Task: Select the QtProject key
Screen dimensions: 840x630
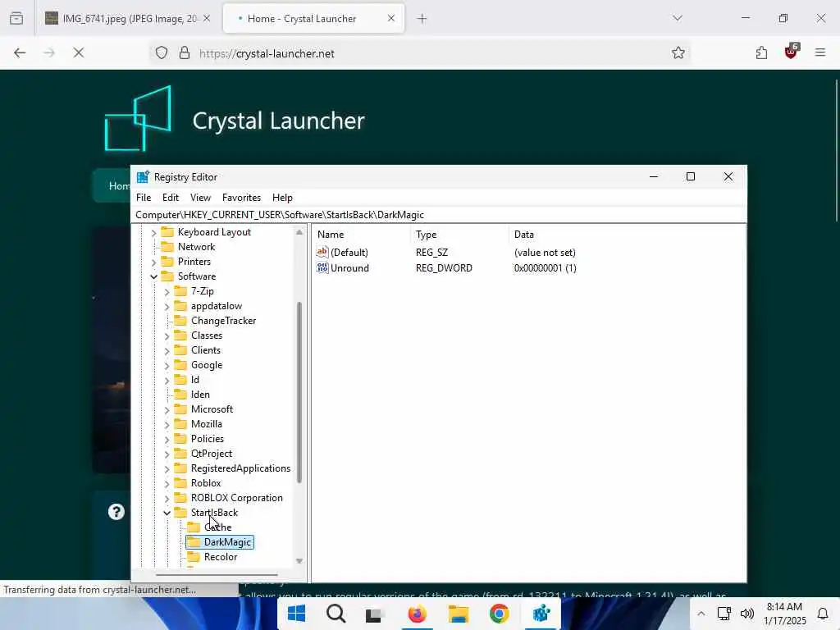Action: (212, 454)
